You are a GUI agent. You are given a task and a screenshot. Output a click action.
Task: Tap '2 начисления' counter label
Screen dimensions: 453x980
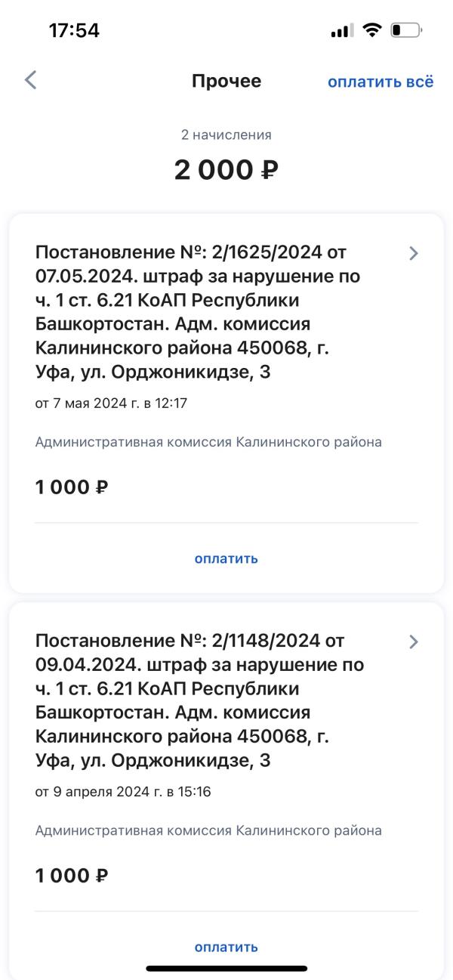point(226,135)
